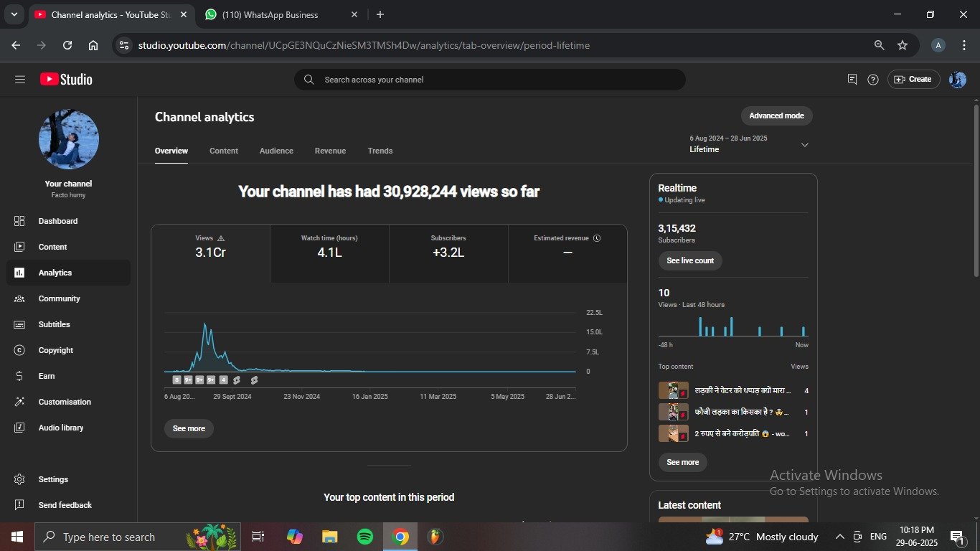Click the Latest content thumbnail
The image size is (980, 551).
click(x=733, y=519)
